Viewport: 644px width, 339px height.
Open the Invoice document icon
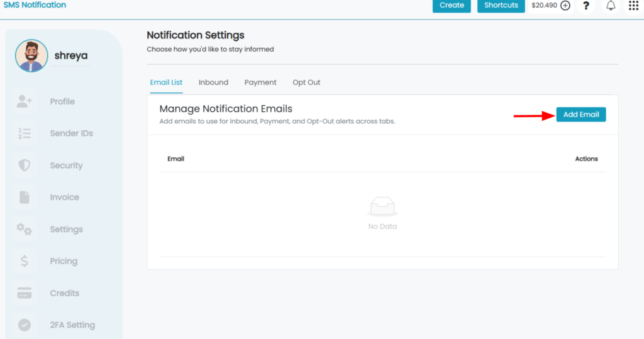point(25,197)
